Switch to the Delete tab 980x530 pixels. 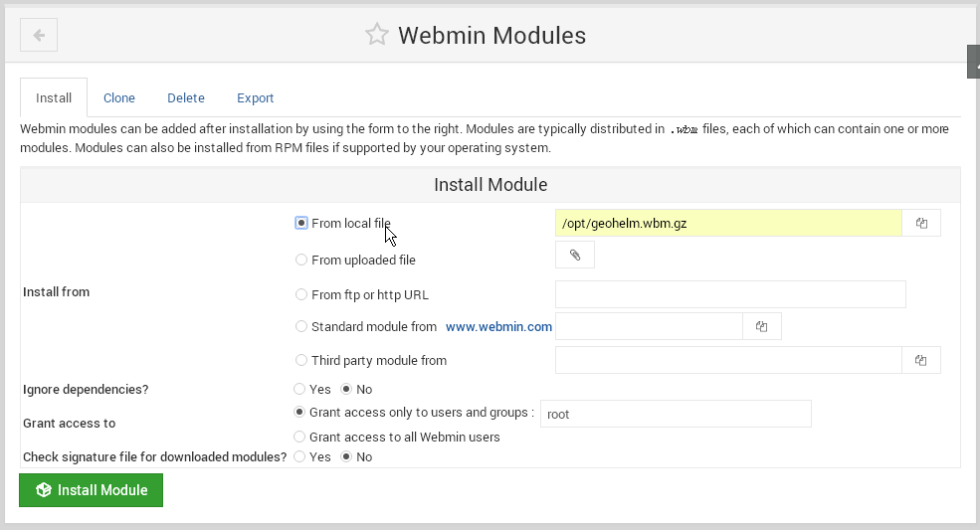(186, 98)
